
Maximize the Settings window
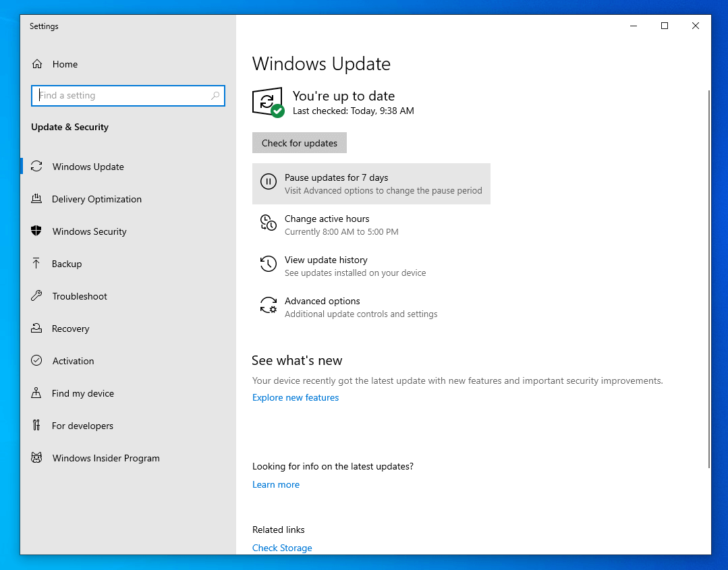(x=665, y=26)
